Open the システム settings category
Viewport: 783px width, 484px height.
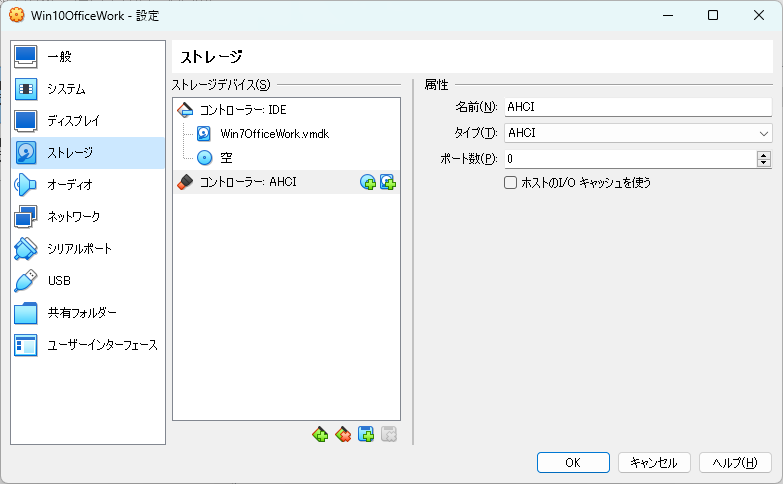point(88,89)
